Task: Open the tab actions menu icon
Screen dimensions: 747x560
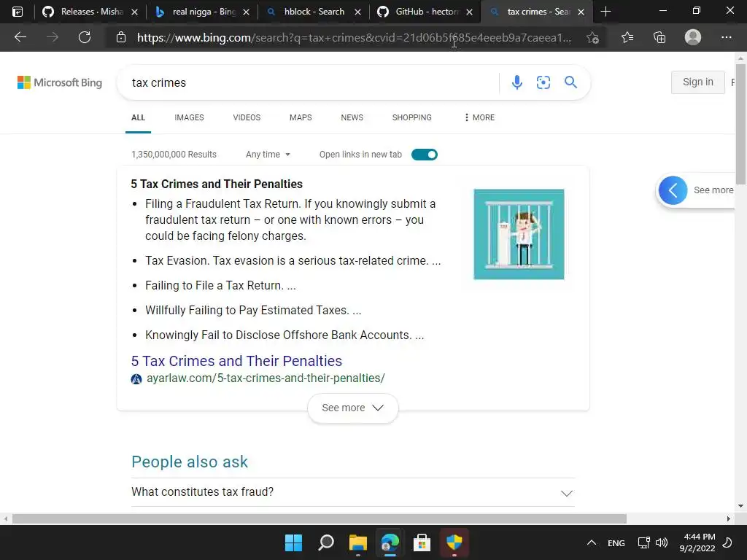Action: pyautogui.click(x=18, y=12)
